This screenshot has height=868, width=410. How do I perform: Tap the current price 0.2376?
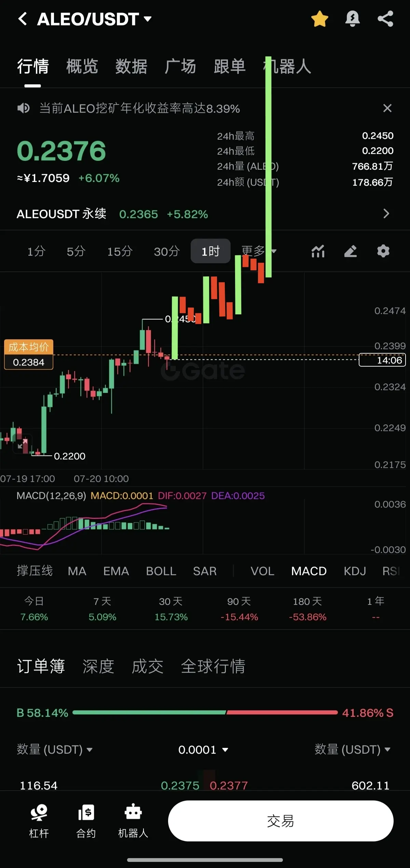coord(61,151)
